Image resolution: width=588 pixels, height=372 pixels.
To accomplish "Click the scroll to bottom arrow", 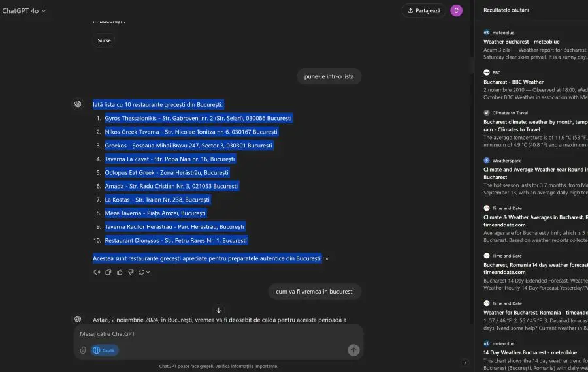I will (219, 310).
